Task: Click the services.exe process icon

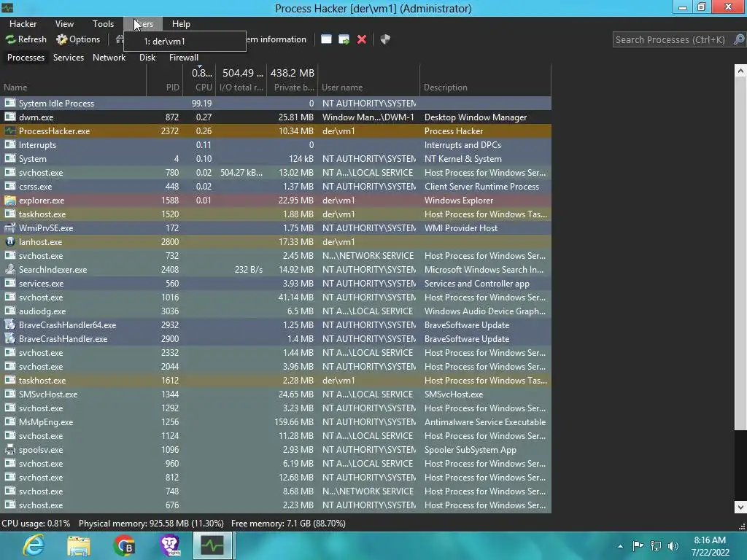Action: (x=10, y=283)
